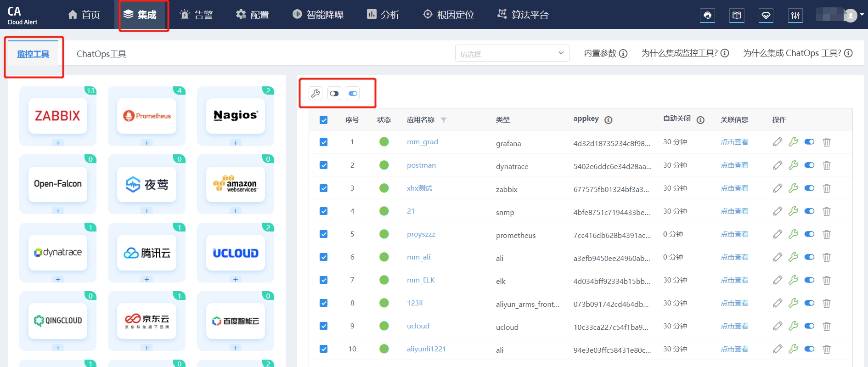
Task: Delete the xhx测试 application via trash icon
Action: pos(827,188)
